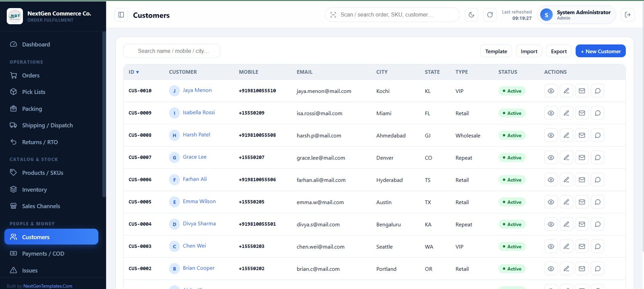The height and width of the screenshot is (289, 644).
Task: Sort by the CITY column header
Action: point(382,72)
